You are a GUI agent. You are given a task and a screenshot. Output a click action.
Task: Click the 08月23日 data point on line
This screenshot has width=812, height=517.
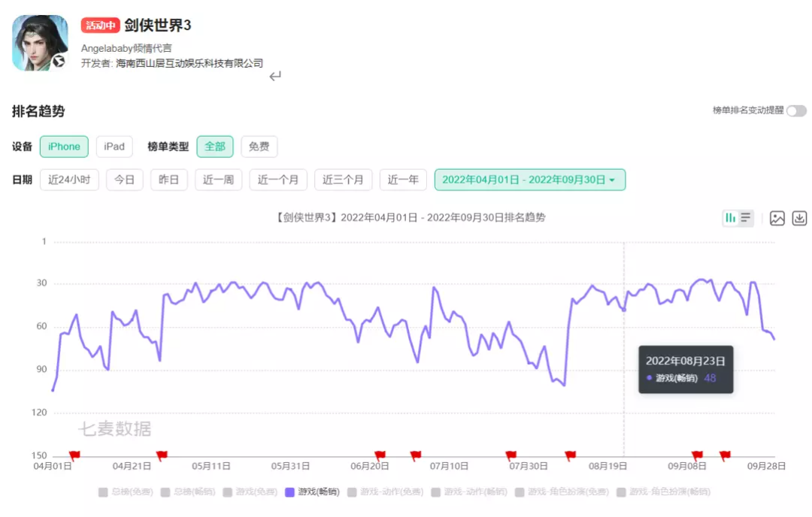[x=624, y=310]
